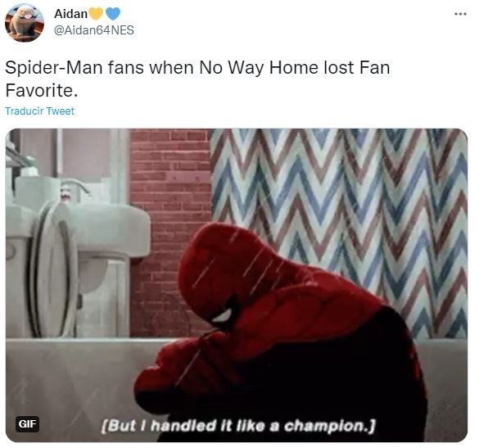
Task: Click the word 'Favorite.' in the tweet
Action: pos(41,90)
